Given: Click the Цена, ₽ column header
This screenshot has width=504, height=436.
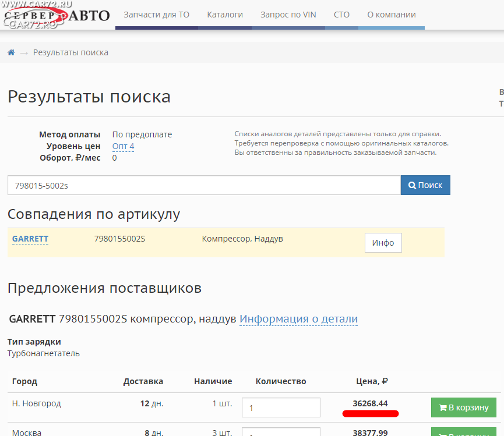Looking at the screenshot, I should click(372, 381).
